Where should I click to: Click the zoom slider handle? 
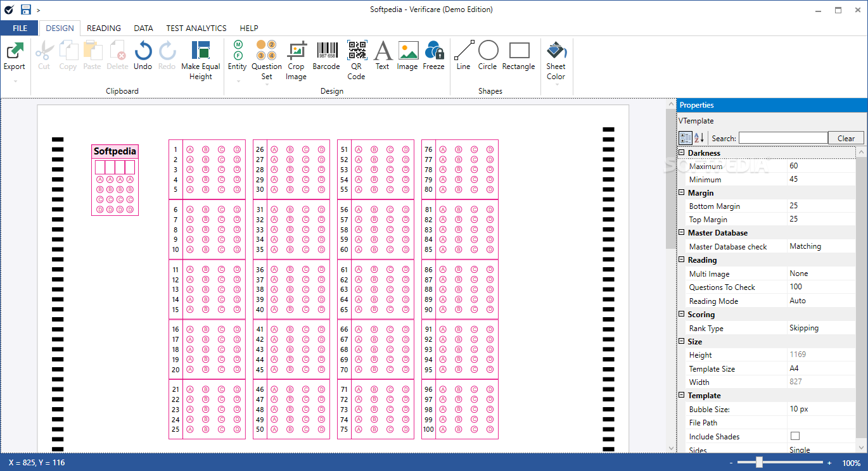(x=759, y=463)
